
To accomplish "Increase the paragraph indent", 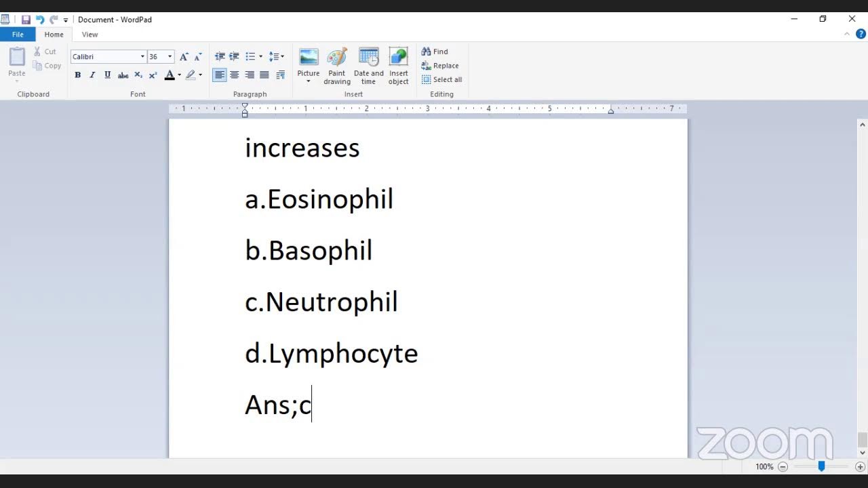I will click(x=234, y=57).
